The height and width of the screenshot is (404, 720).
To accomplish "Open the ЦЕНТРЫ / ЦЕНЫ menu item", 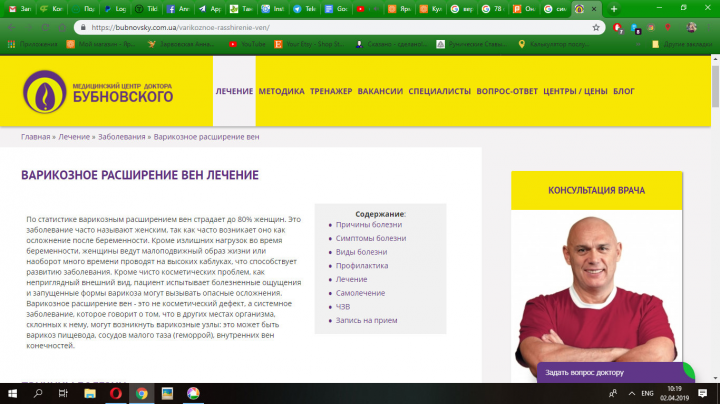I will [575, 91].
